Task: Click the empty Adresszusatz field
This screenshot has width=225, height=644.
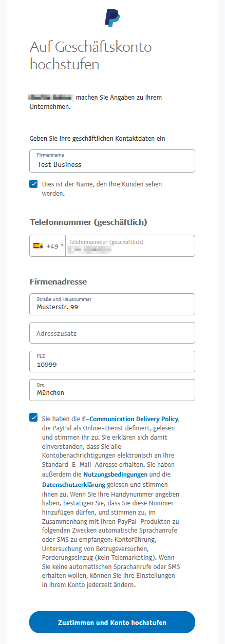Action: [112, 333]
